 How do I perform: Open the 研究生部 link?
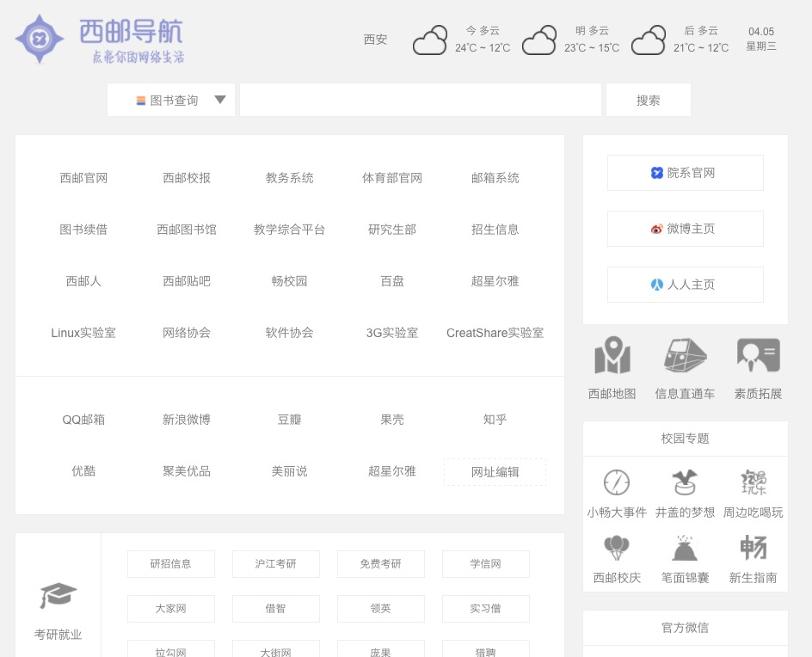click(392, 230)
